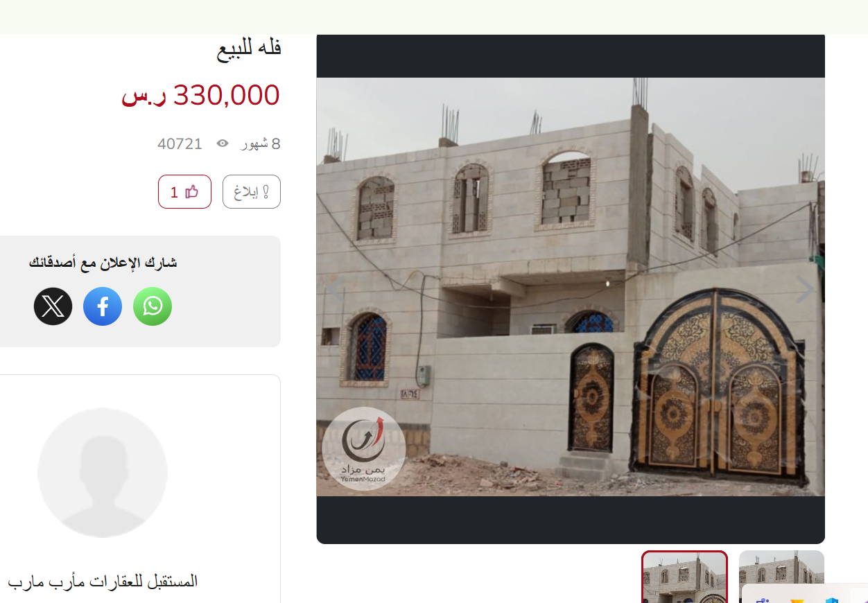Share the ad via Facebook icon

point(103,306)
